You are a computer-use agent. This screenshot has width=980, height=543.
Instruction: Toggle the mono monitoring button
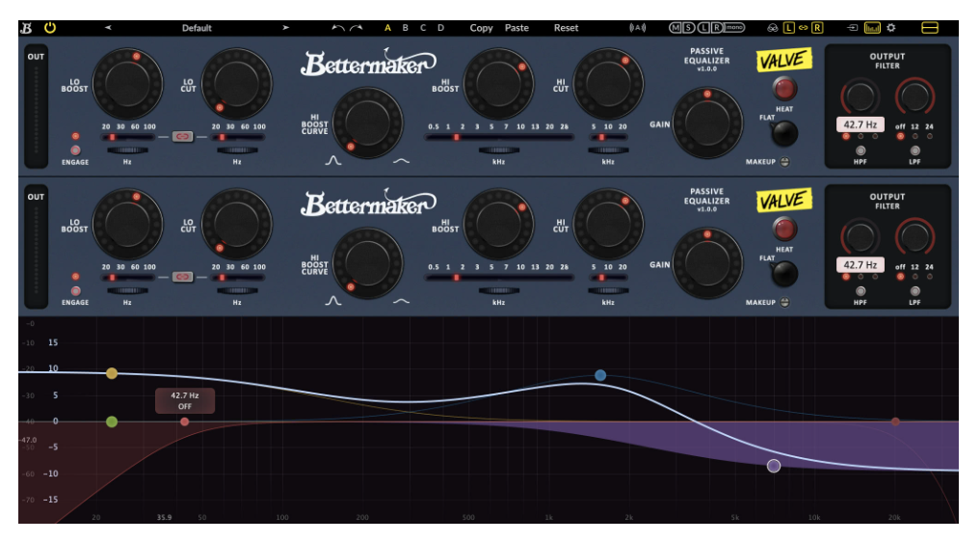(x=734, y=28)
